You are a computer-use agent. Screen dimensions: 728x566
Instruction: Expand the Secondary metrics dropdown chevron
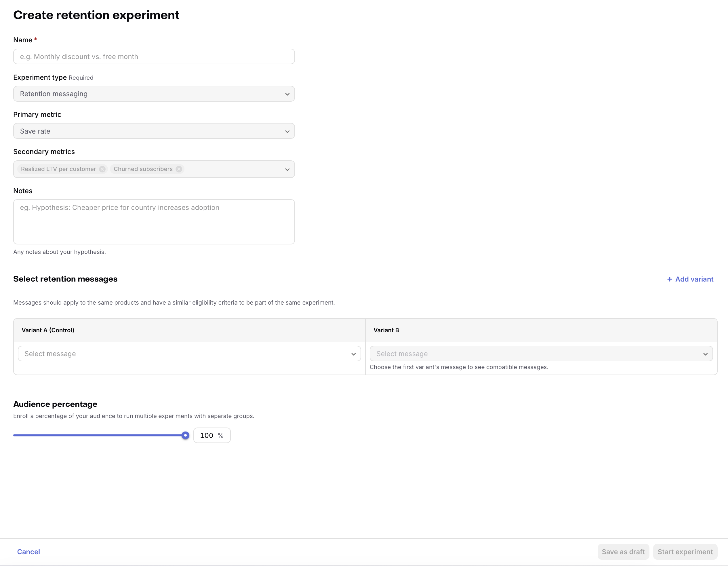pyautogui.click(x=287, y=170)
